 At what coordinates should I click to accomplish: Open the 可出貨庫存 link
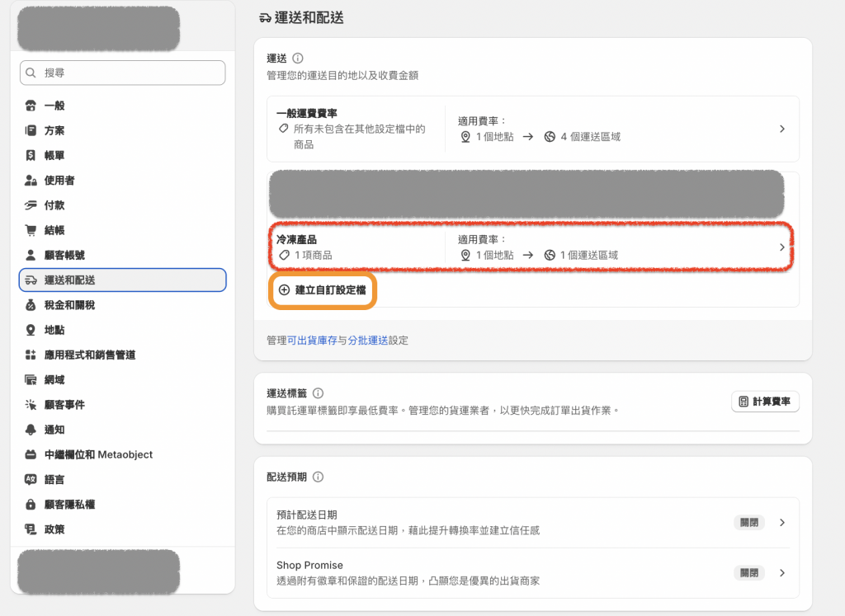(312, 340)
